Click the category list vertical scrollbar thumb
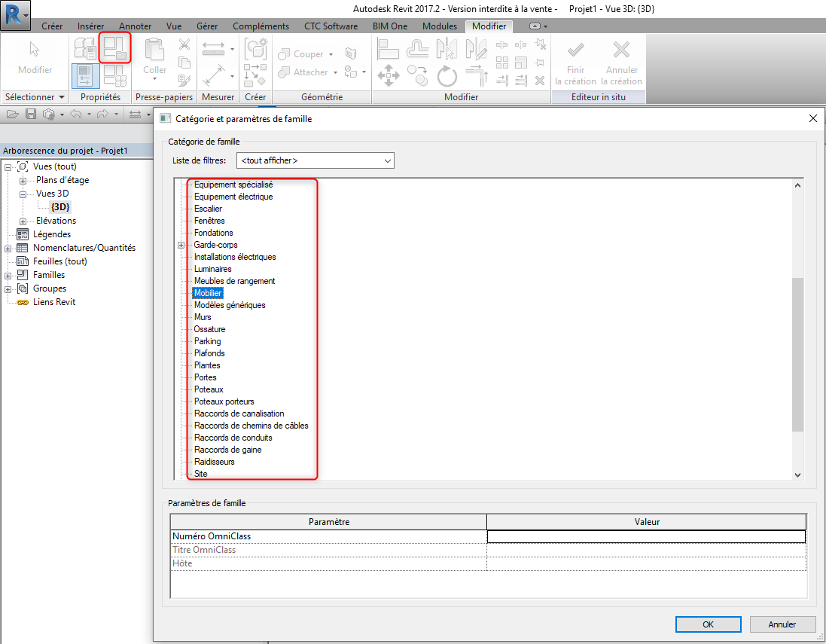826x644 pixels. pos(797,354)
